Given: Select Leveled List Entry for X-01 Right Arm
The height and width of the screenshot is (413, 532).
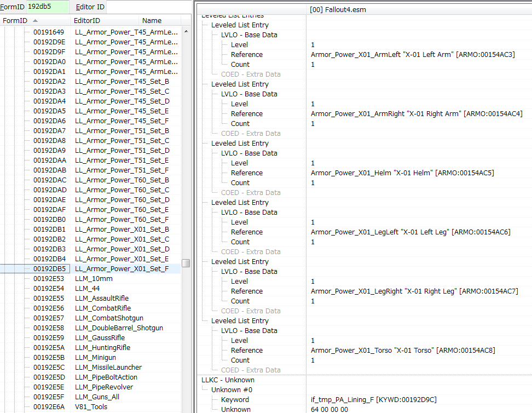Looking at the screenshot, I should [240, 84].
